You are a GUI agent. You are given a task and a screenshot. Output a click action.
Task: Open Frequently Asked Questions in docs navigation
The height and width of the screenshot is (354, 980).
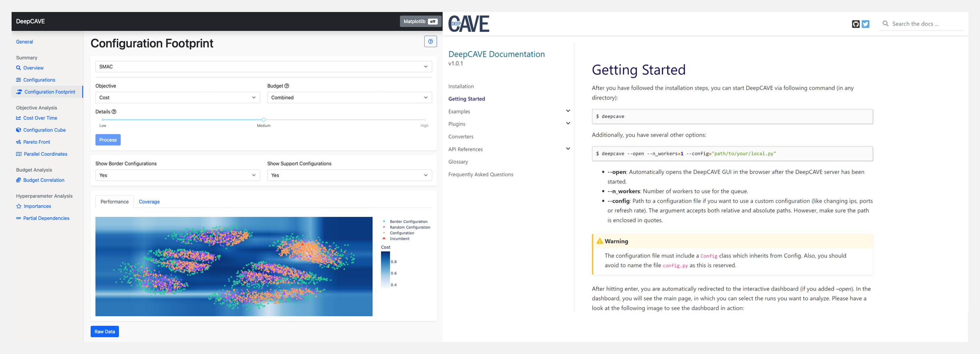click(481, 175)
